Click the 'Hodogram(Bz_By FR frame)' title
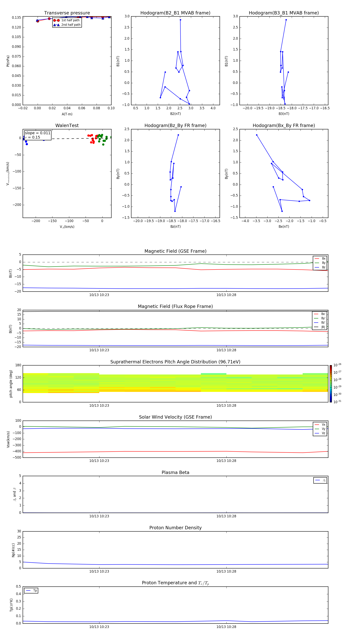The width and height of the screenshot is (351, 644). (x=175, y=125)
